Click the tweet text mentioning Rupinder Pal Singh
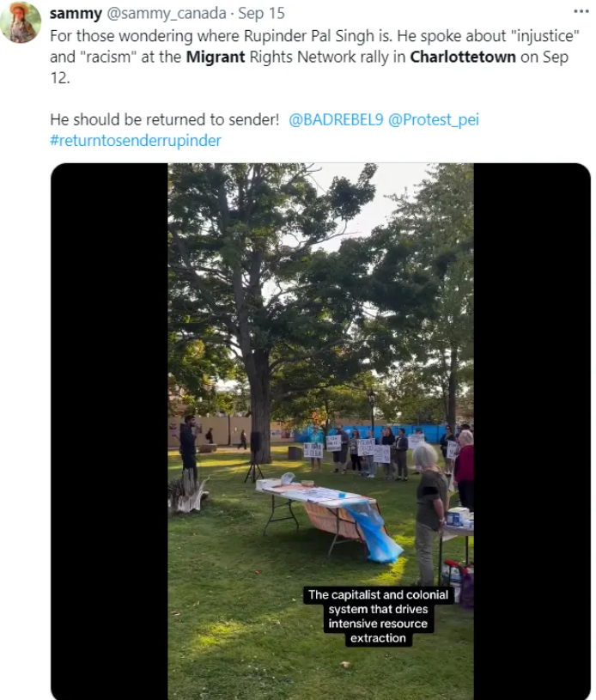 [x=314, y=58]
